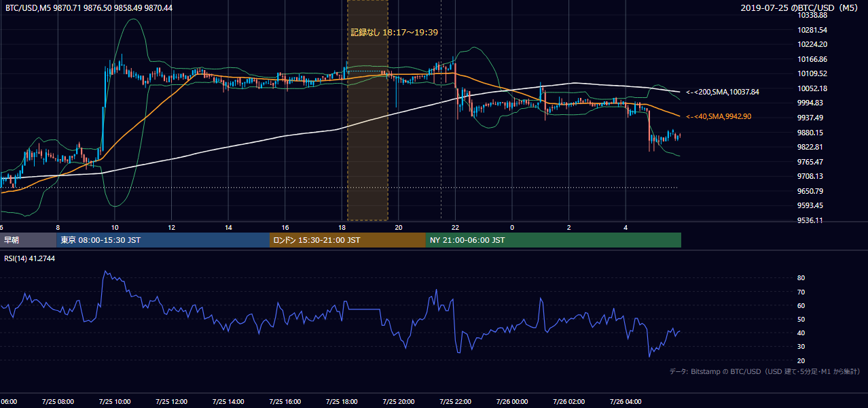Viewport: 868px width, 408px height.
Task: Click the RSI axis level 20
Action: [801, 360]
